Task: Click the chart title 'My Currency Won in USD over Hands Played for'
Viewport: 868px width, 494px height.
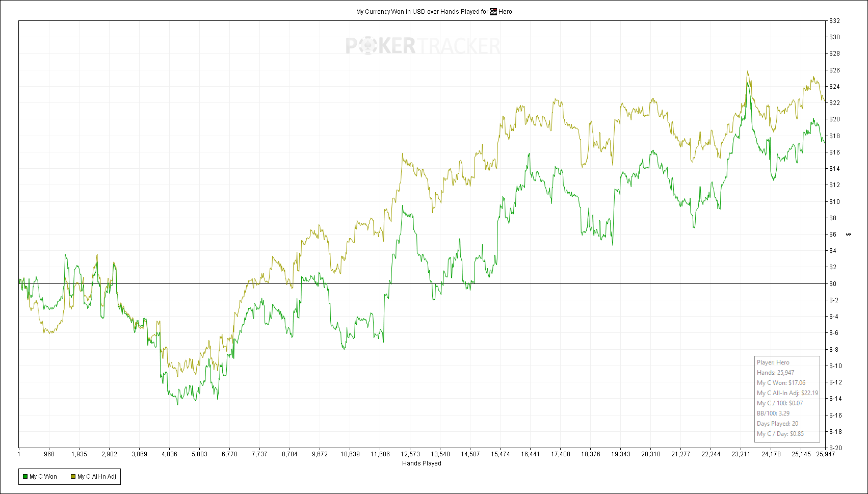Action: click(x=422, y=12)
